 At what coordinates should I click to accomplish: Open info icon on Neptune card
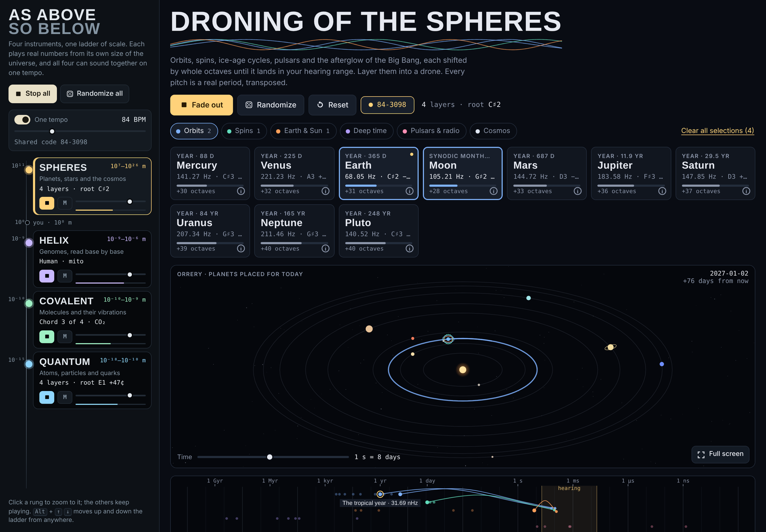click(x=325, y=248)
